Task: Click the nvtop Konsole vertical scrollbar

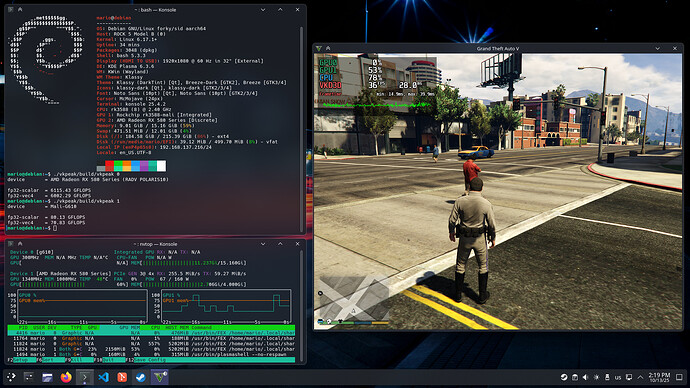Action: (301, 306)
